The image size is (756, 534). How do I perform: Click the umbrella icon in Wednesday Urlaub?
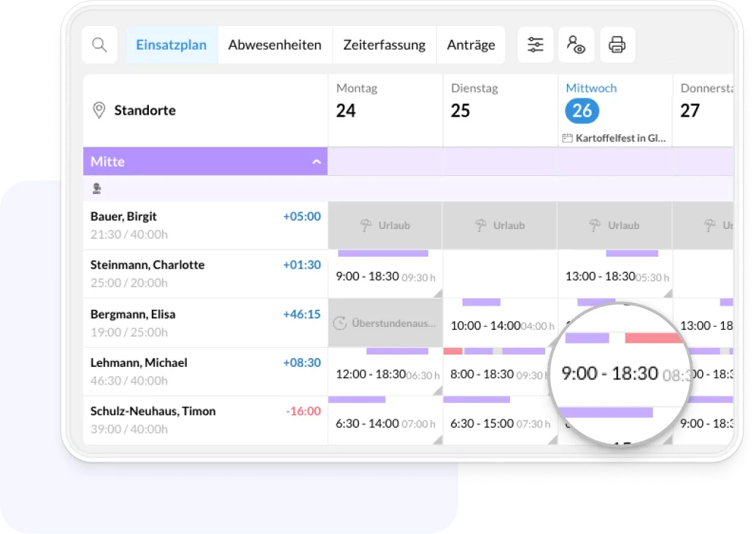[595, 225]
